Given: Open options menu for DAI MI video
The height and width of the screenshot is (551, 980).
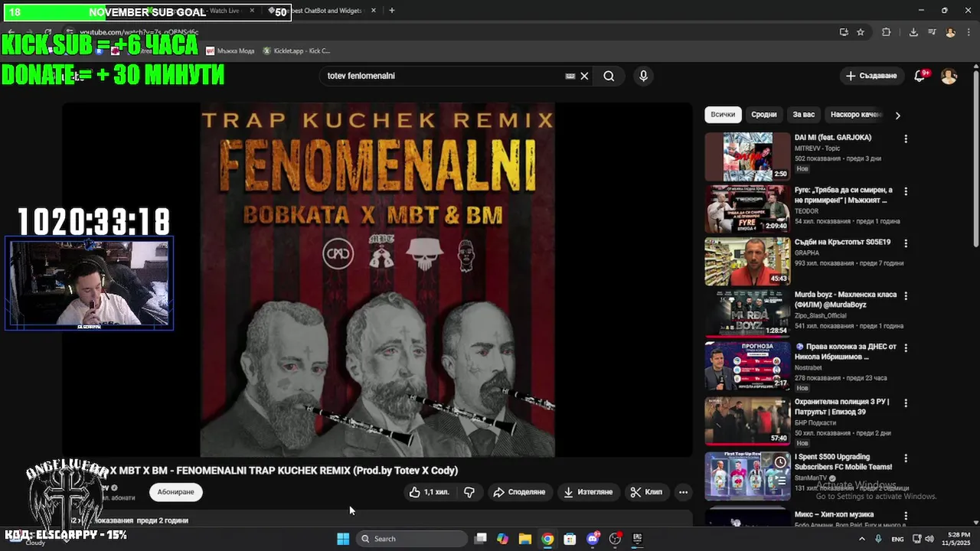Looking at the screenshot, I should (x=906, y=139).
